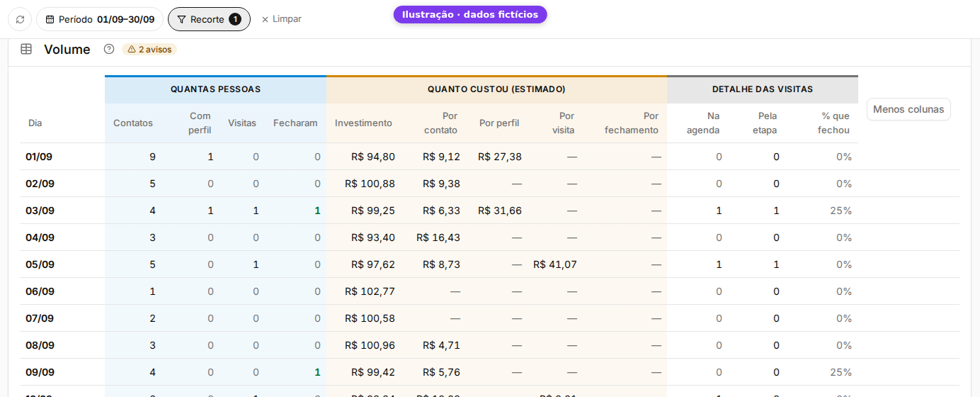Select the 08/09 row date
Screen dimensions: 980x397
point(40,345)
